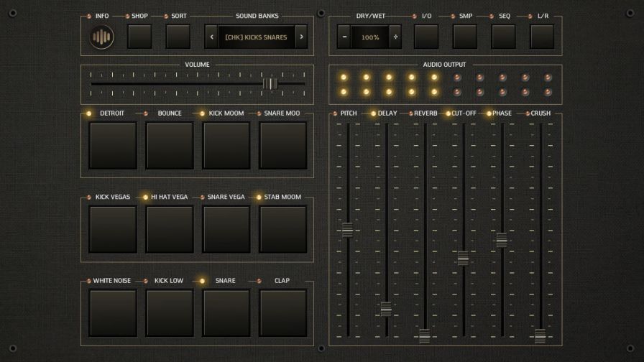This screenshot has width=644, height=362.
Task: Toggle the Crush effect LED
Action: click(x=528, y=113)
